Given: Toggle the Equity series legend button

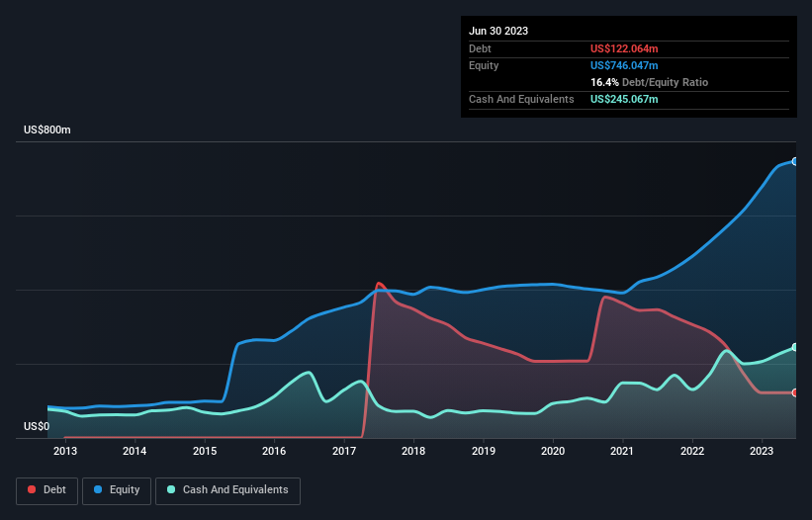Looking at the screenshot, I should tap(117, 490).
